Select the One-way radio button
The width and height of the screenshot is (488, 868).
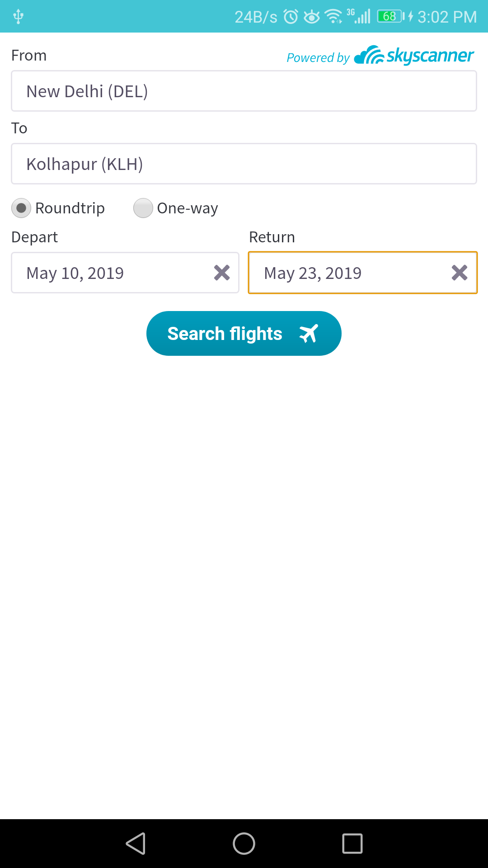coord(143,208)
